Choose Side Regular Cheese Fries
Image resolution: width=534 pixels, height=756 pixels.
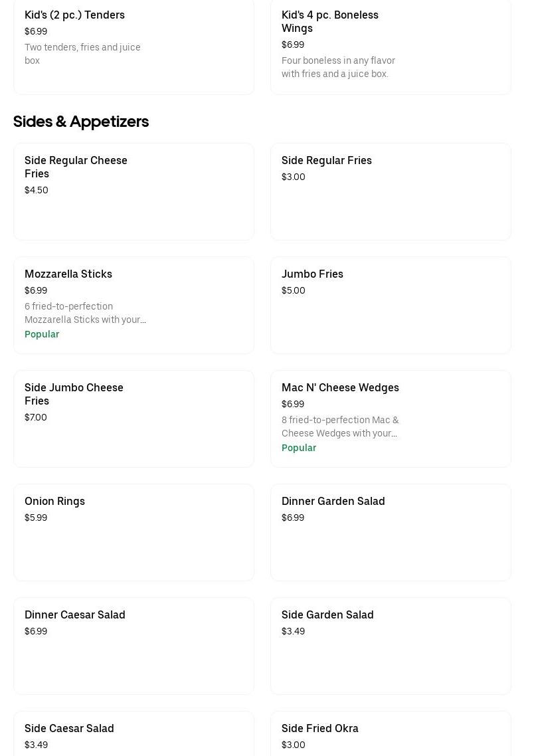point(133,191)
